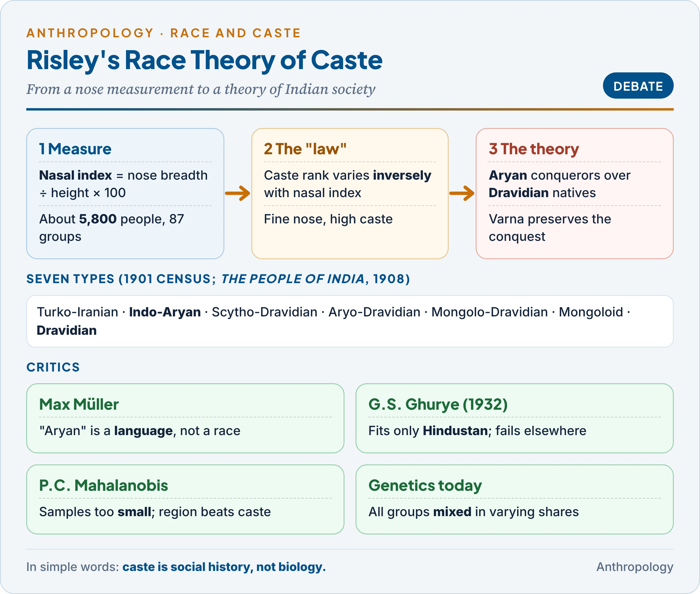The width and height of the screenshot is (700, 594).
Task: Click the "CRITICS" section heading
Action: point(53,367)
